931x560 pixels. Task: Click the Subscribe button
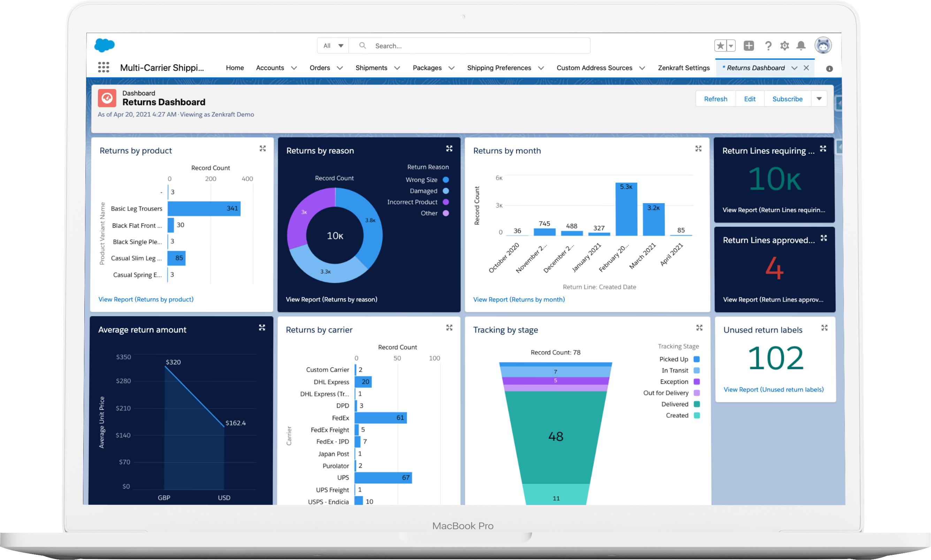click(787, 99)
